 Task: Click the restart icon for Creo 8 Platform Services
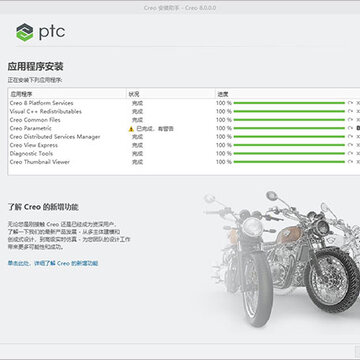pyautogui.click(x=350, y=103)
